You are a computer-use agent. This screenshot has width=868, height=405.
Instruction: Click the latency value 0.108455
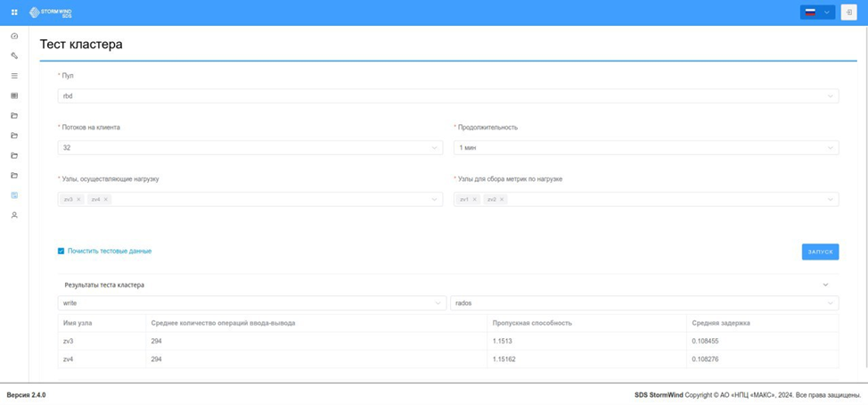705,342
